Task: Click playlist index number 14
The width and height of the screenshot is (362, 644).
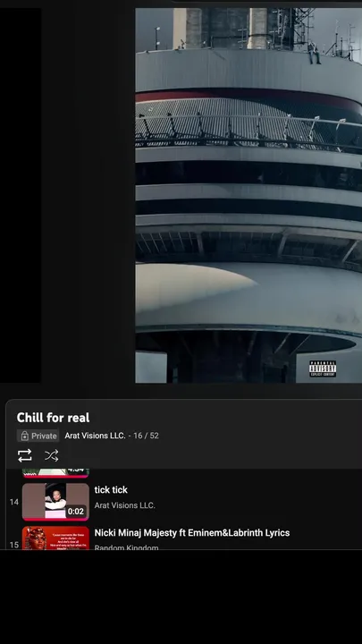Action: pyautogui.click(x=14, y=502)
